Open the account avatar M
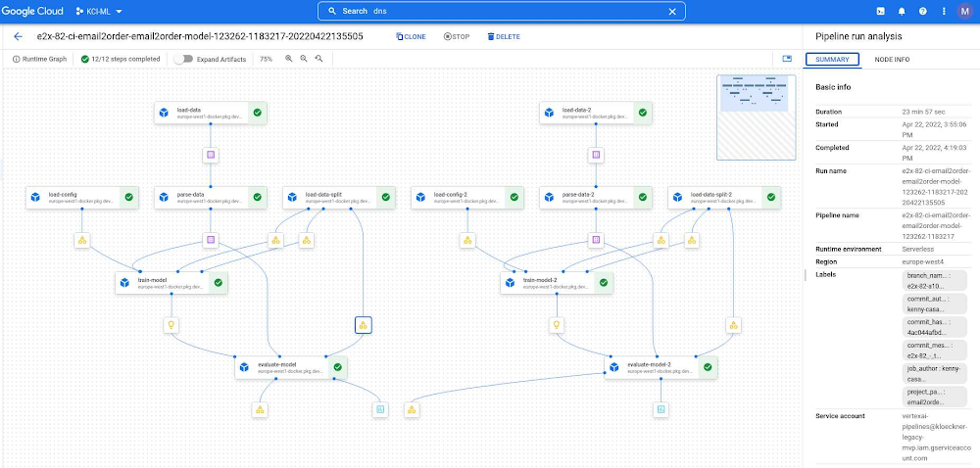The width and height of the screenshot is (980, 468). [x=964, y=11]
